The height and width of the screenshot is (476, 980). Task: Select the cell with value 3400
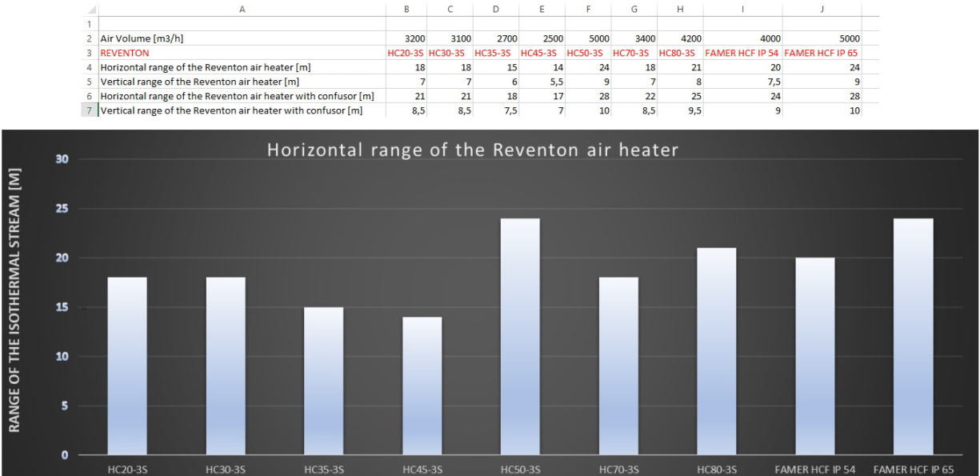634,38
